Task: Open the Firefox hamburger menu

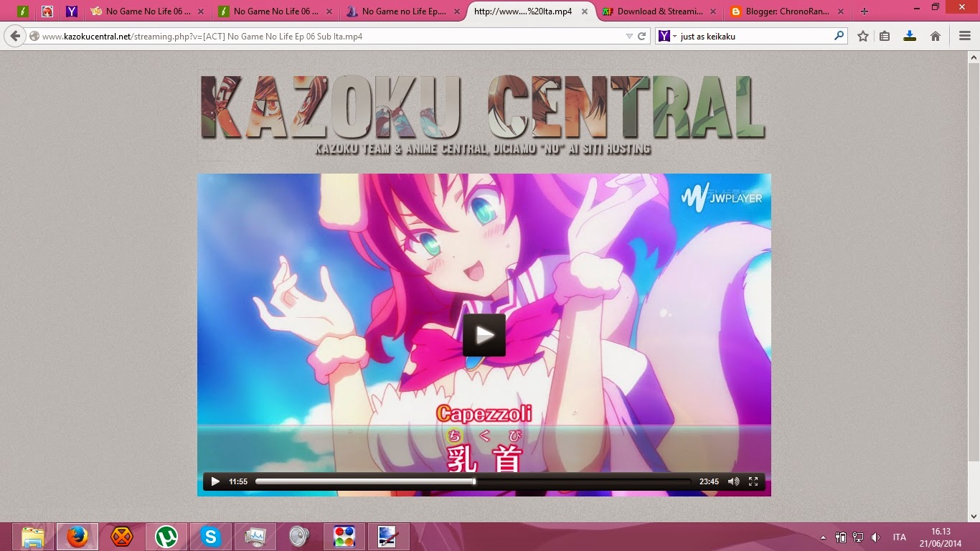Action: 965,36
